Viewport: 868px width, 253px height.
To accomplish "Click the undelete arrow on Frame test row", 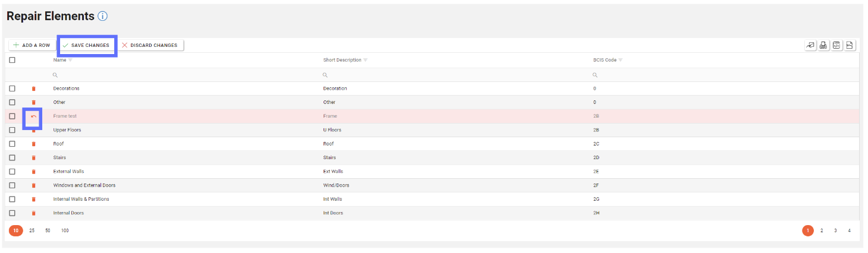I will point(33,116).
